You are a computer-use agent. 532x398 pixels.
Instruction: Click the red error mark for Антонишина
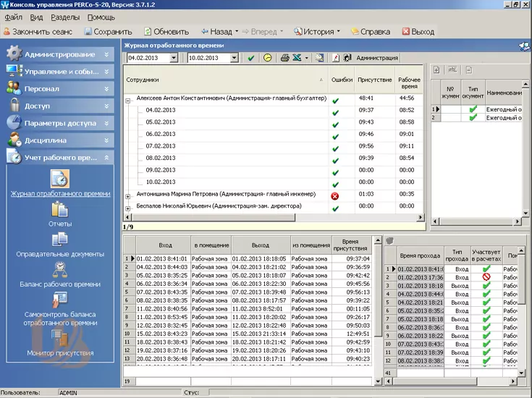coord(335,196)
